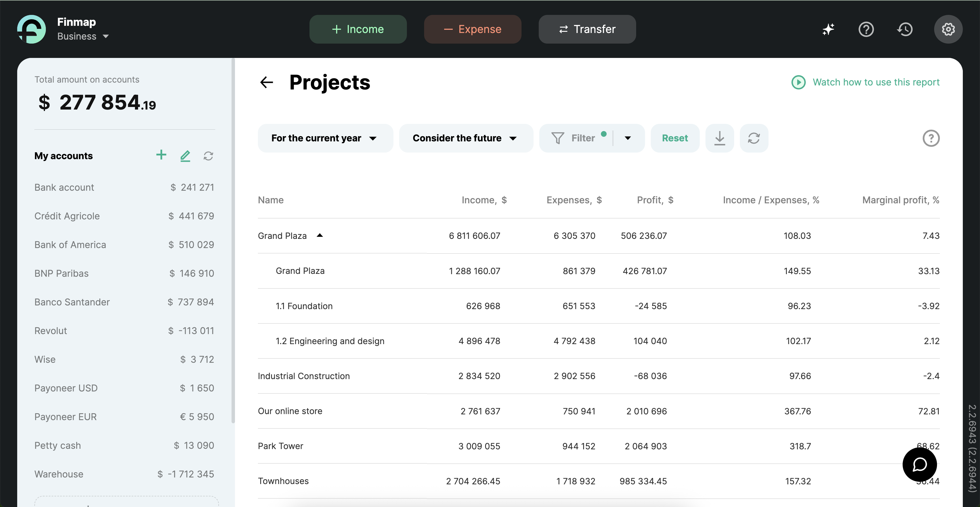Select the BNP Paribas account

coord(124,273)
